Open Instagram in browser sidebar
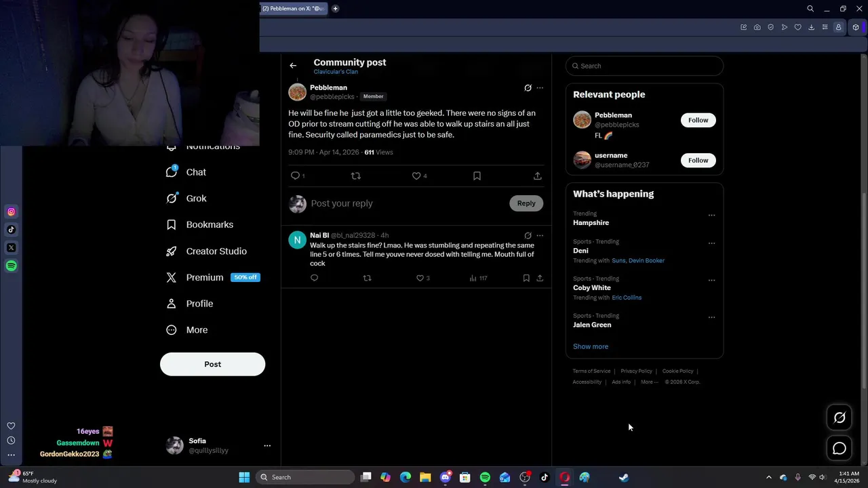Screen dimensions: 868x488 click(x=11, y=212)
